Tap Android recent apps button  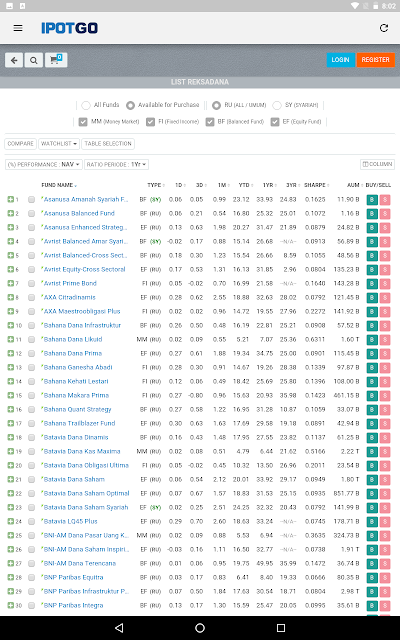[281, 628]
